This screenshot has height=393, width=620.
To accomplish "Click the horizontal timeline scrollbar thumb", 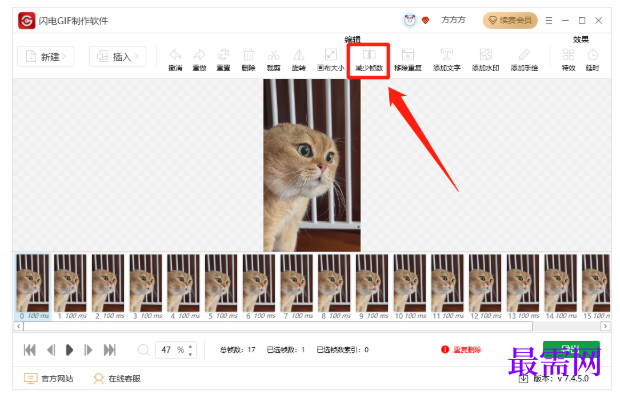I will 278,327.
